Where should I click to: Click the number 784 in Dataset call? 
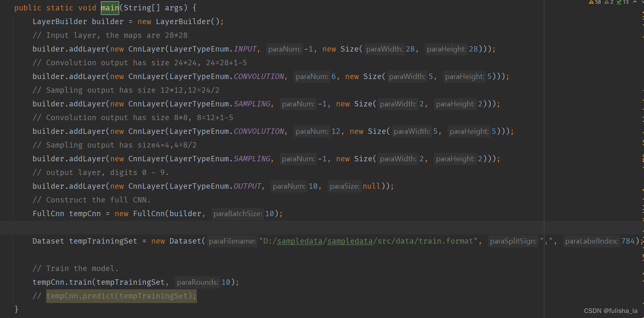pos(628,241)
